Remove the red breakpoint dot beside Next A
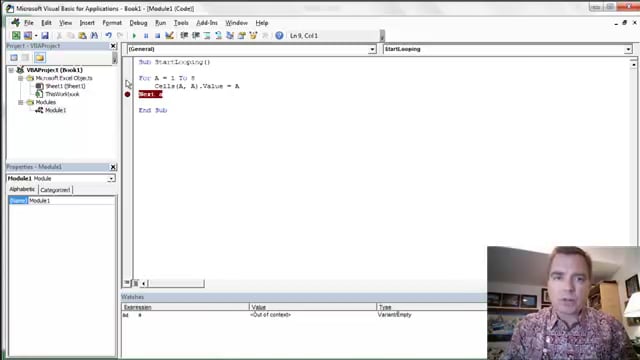Screen dimensions: 640x360 click(x=127, y=94)
